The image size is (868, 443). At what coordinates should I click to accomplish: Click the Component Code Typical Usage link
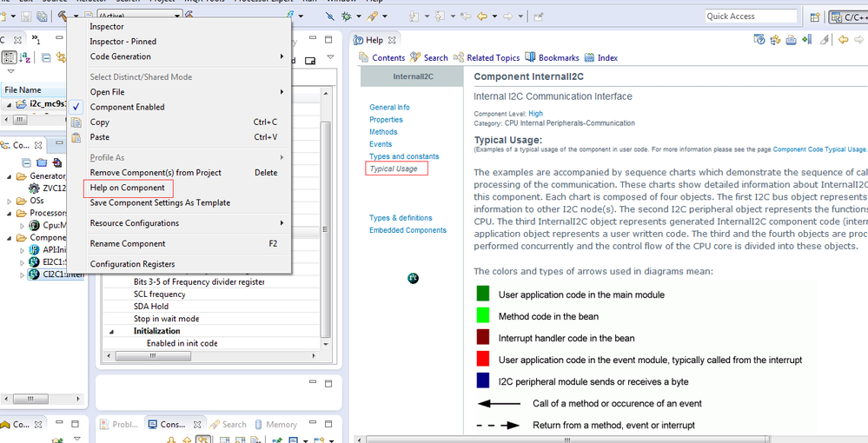coord(819,149)
